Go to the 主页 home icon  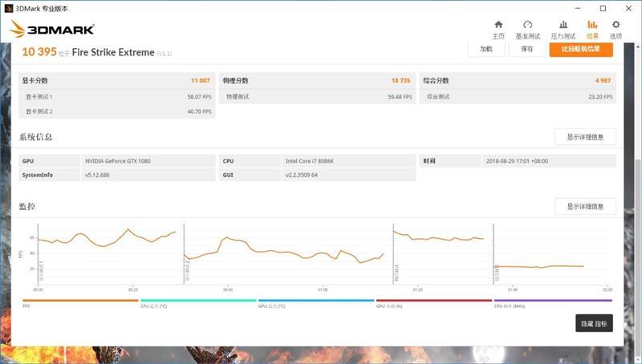498,29
